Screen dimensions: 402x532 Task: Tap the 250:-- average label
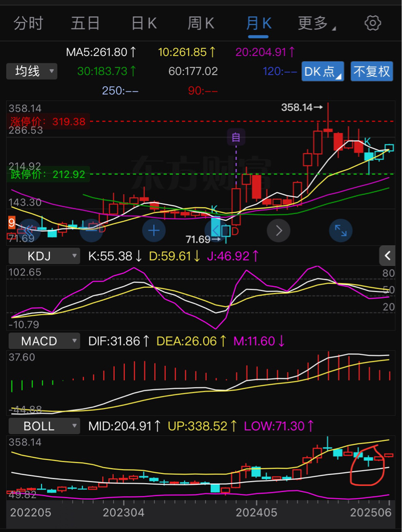(120, 90)
